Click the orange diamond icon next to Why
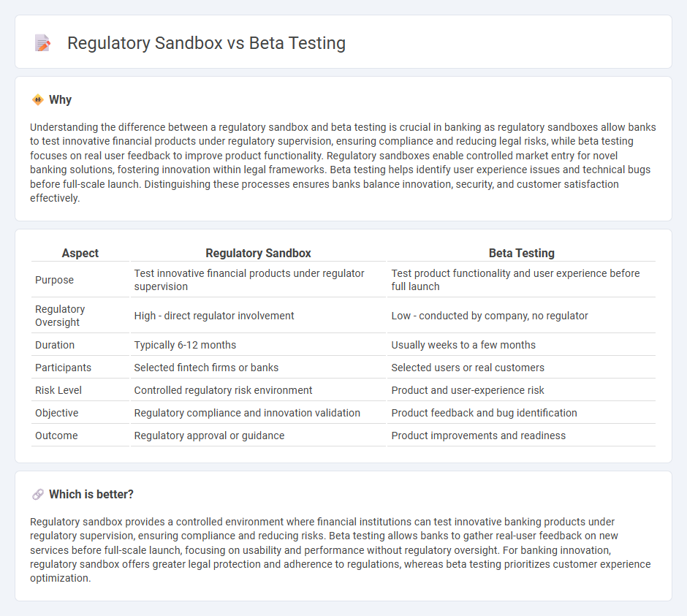Image resolution: width=687 pixels, height=616 pixels. (38, 100)
